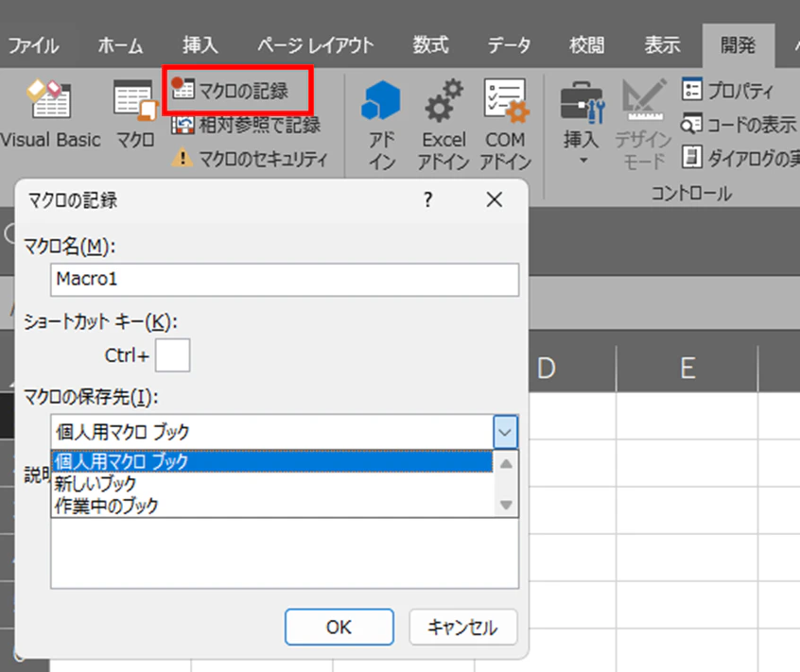The width and height of the screenshot is (800, 672).
Task: Click the OK button
Action: point(339,627)
